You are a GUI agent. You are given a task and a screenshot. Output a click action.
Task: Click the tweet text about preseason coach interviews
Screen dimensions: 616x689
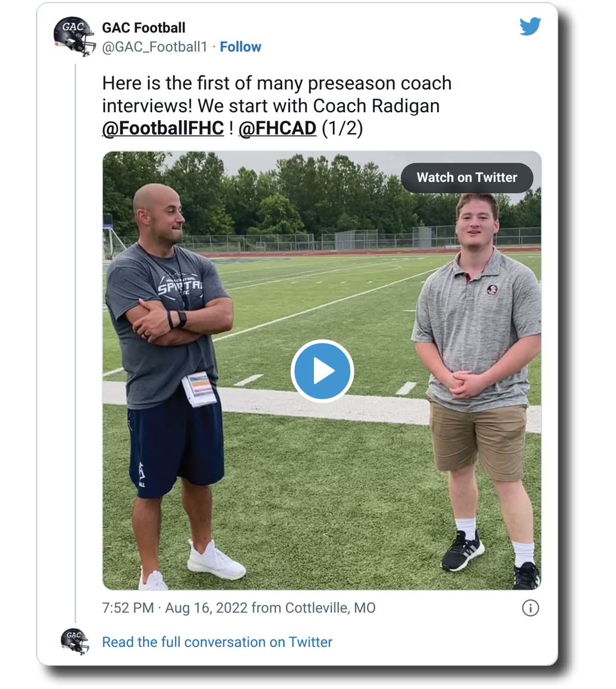point(276,84)
